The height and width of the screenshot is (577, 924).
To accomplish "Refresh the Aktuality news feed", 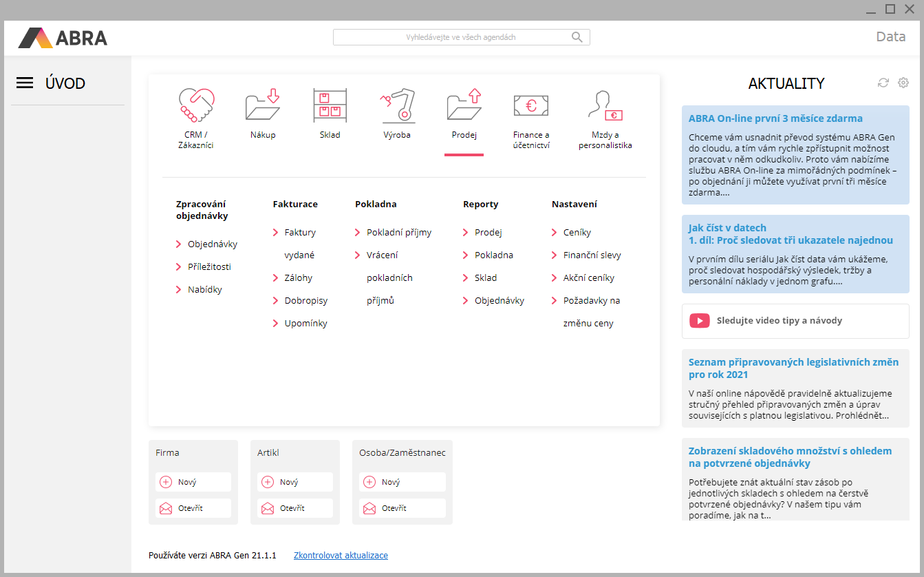I will (883, 83).
